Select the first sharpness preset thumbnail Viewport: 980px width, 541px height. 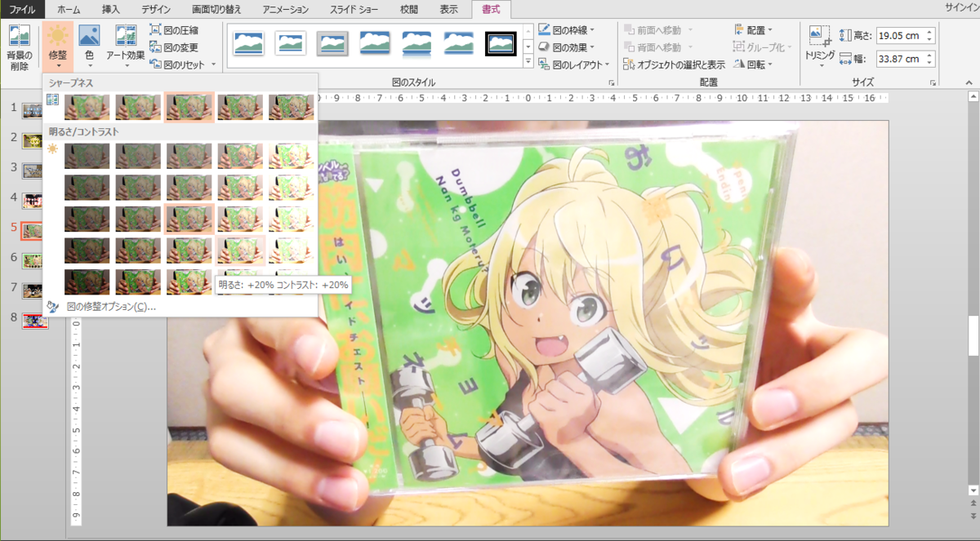coord(87,107)
